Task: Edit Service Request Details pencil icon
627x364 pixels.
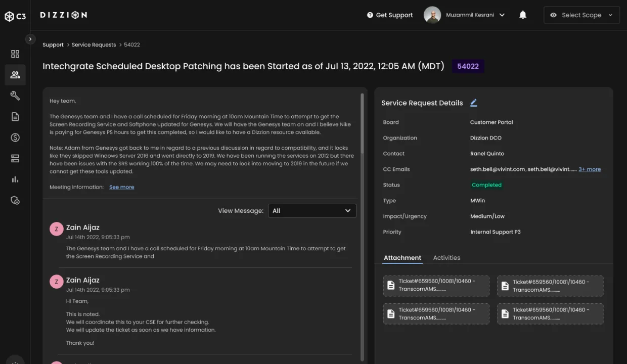Action: 474,103
